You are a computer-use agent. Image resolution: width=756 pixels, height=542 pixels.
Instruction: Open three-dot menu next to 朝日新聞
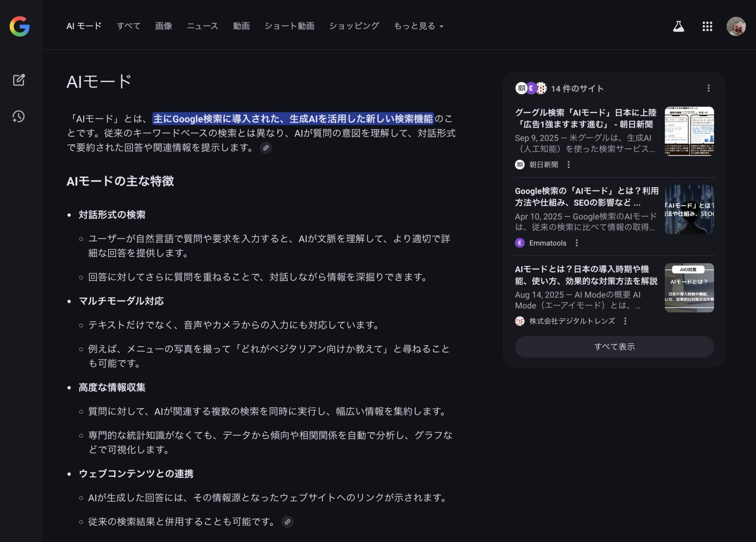click(x=568, y=165)
